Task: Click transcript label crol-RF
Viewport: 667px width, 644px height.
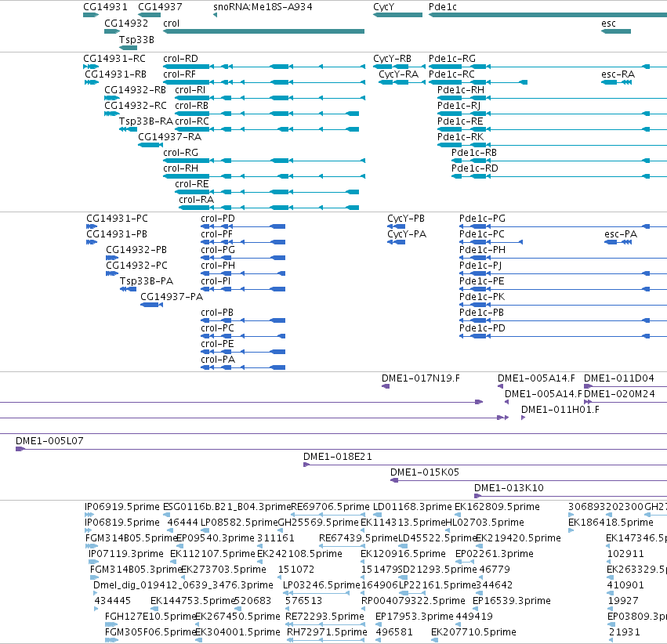Action: 179,74
